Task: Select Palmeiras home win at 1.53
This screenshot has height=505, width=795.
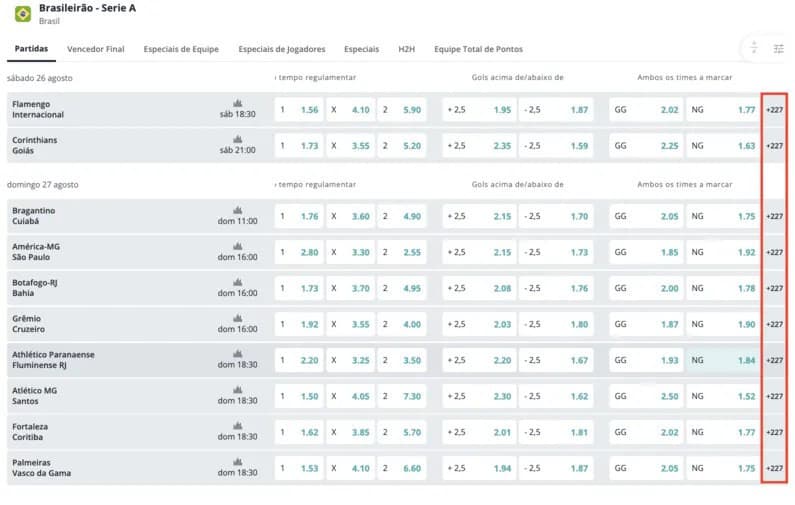Action: coord(299,468)
